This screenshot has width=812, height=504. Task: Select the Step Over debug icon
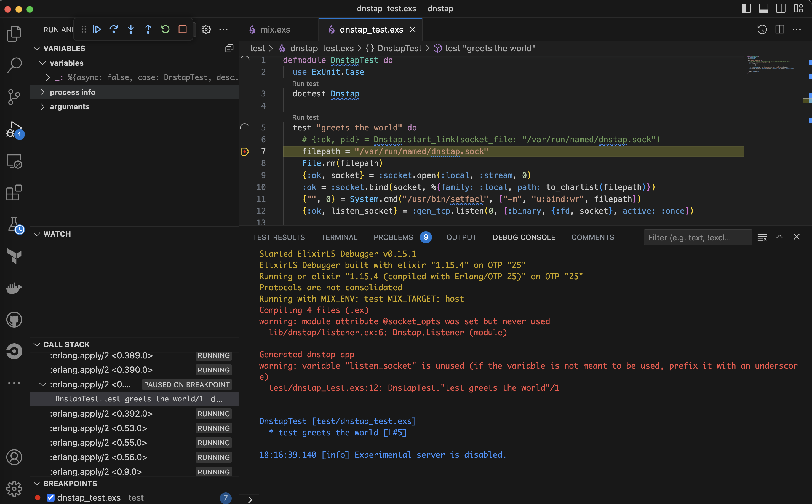(x=114, y=29)
